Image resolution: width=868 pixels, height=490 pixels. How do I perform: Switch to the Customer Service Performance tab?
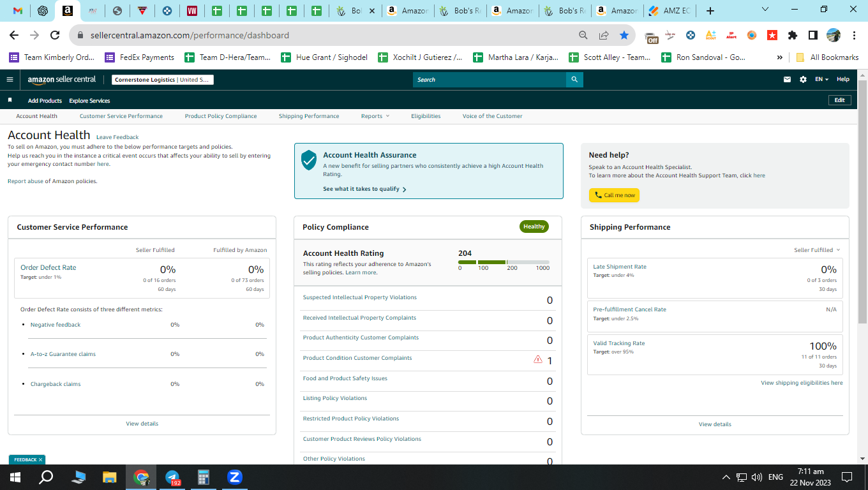point(121,116)
